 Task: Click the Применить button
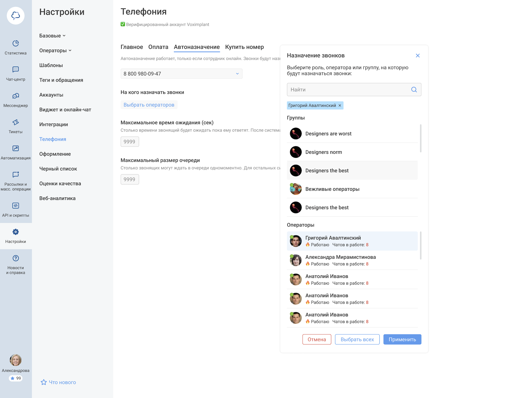402,339
